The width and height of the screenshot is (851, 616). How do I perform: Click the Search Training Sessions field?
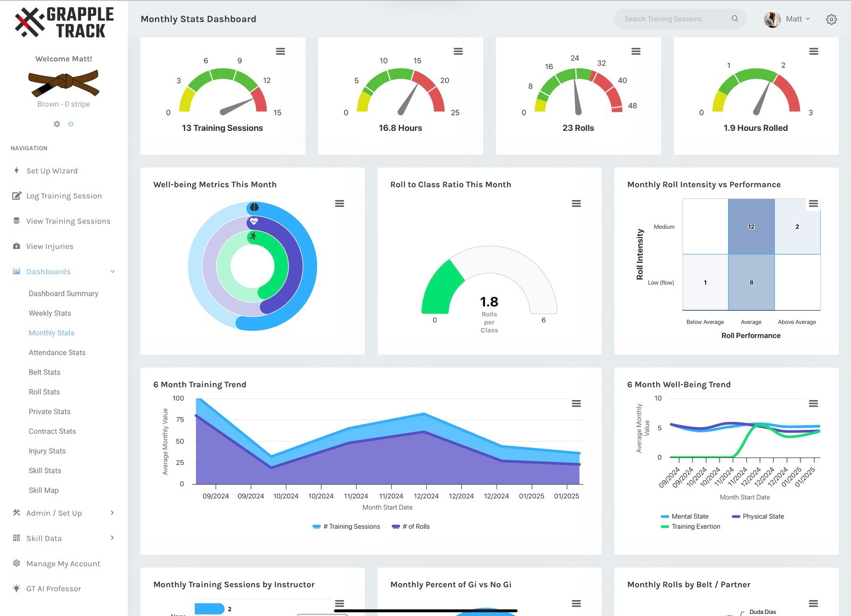click(671, 19)
